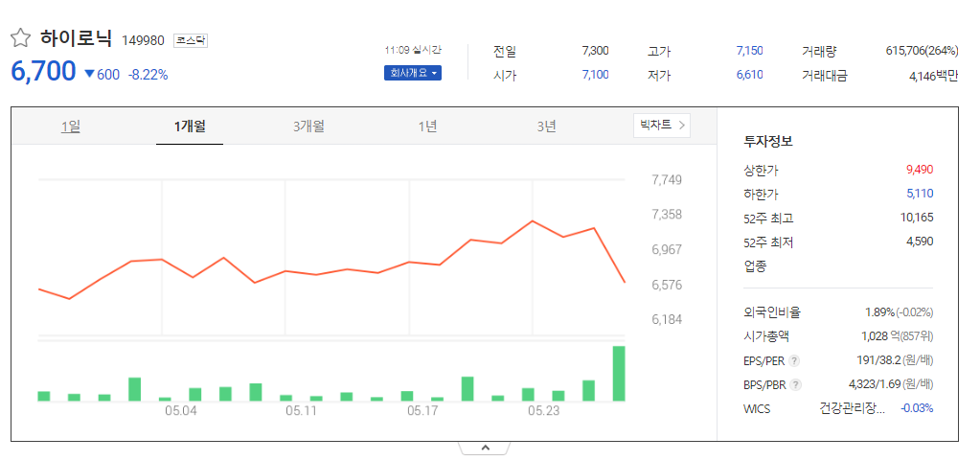Click the 7,749 price axis label

pyautogui.click(x=667, y=180)
